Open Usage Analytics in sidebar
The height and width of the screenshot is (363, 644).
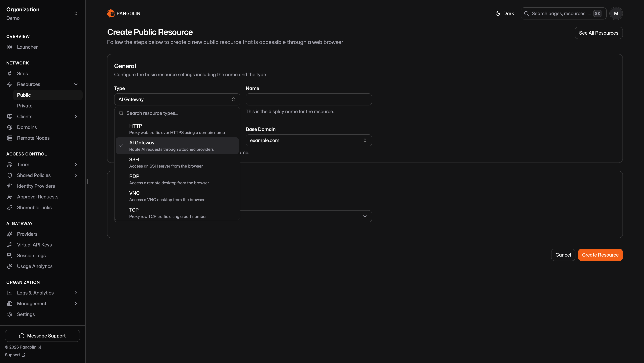(42, 266)
